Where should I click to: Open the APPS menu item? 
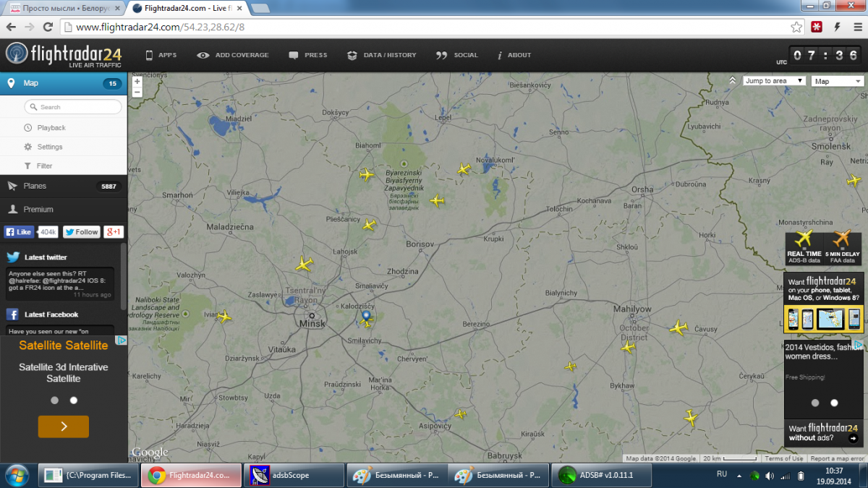pyautogui.click(x=161, y=55)
